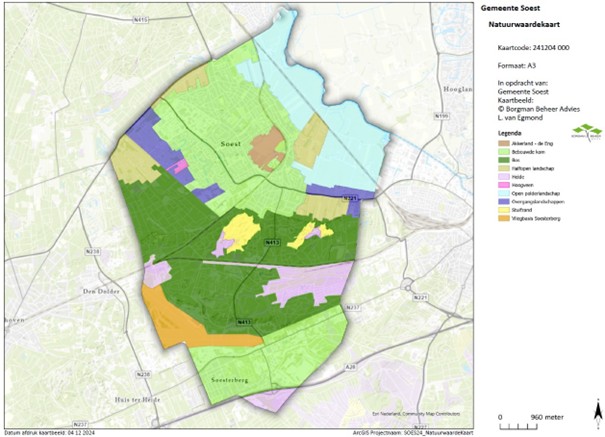The width and height of the screenshot is (605, 437).
Task: Click the A28 motorway marker
Action: pyautogui.click(x=350, y=368)
